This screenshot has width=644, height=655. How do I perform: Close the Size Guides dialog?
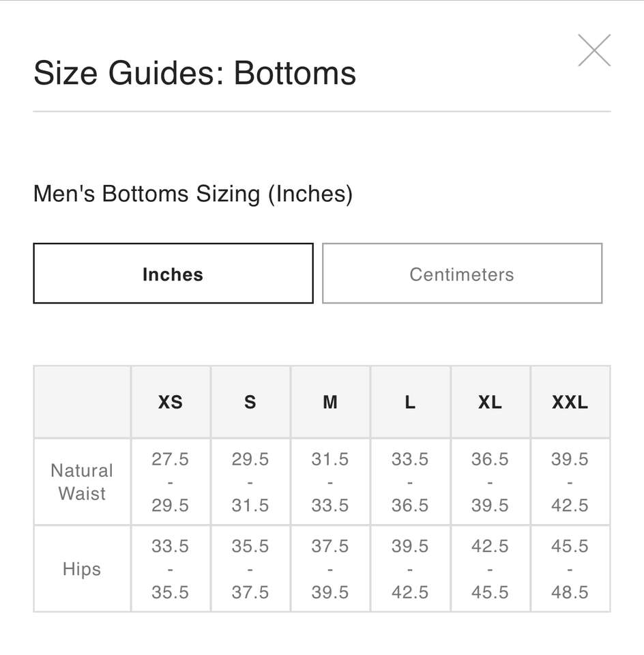click(x=594, y=50)
